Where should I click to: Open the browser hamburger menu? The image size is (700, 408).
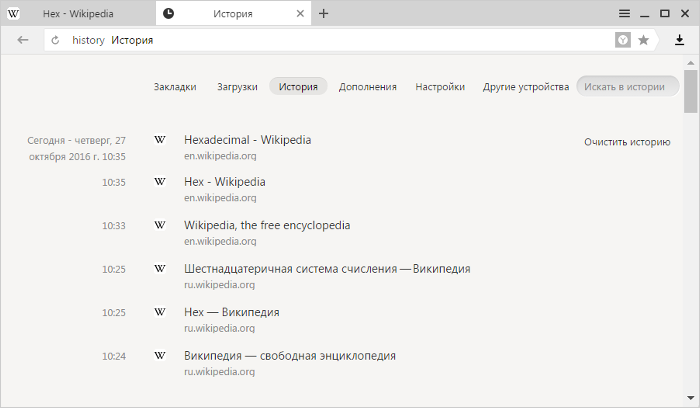click(x=624, y=13)
